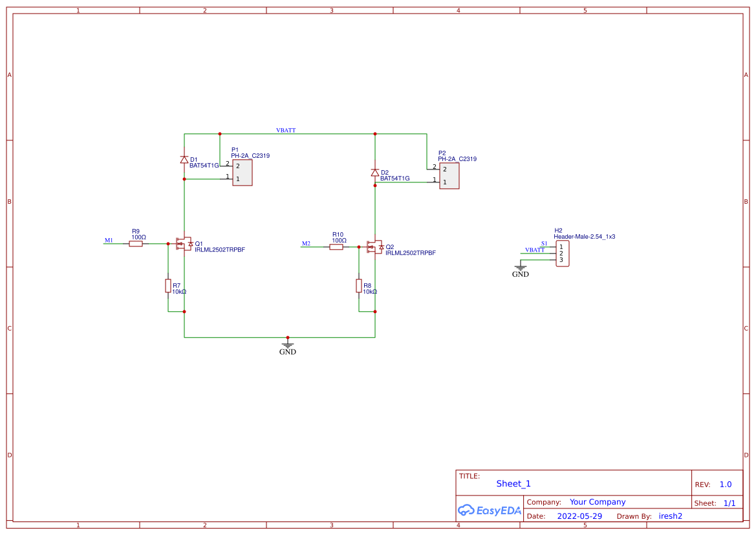Select MOSFET Q2 IRLML2502TRPBF symbol

click(x=375, y=248)
